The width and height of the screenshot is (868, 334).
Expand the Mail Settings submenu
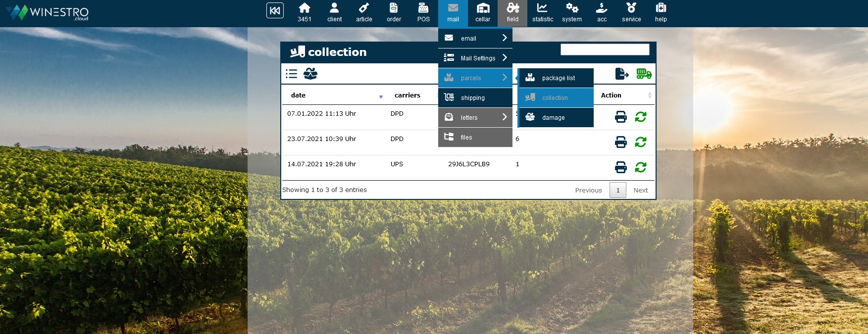click(475, 58)
